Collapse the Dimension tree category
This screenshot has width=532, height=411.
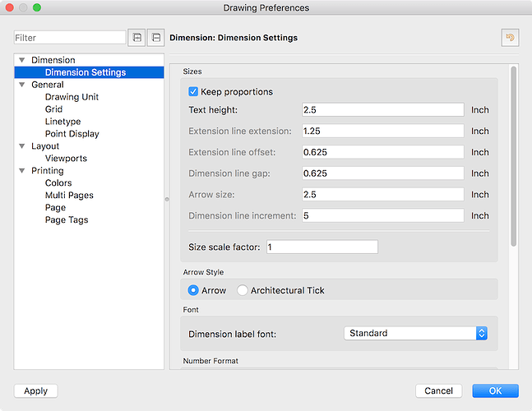21,60
